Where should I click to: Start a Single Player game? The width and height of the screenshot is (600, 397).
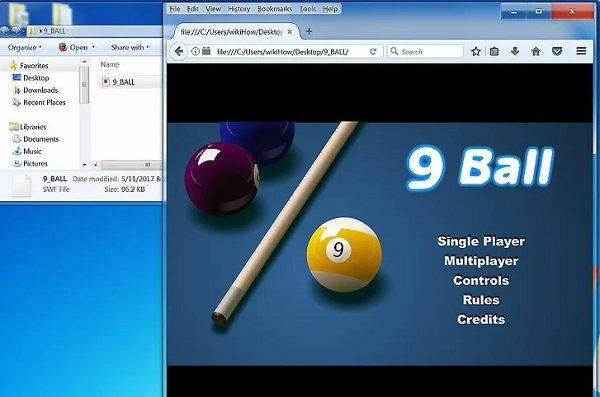point(481,241)
